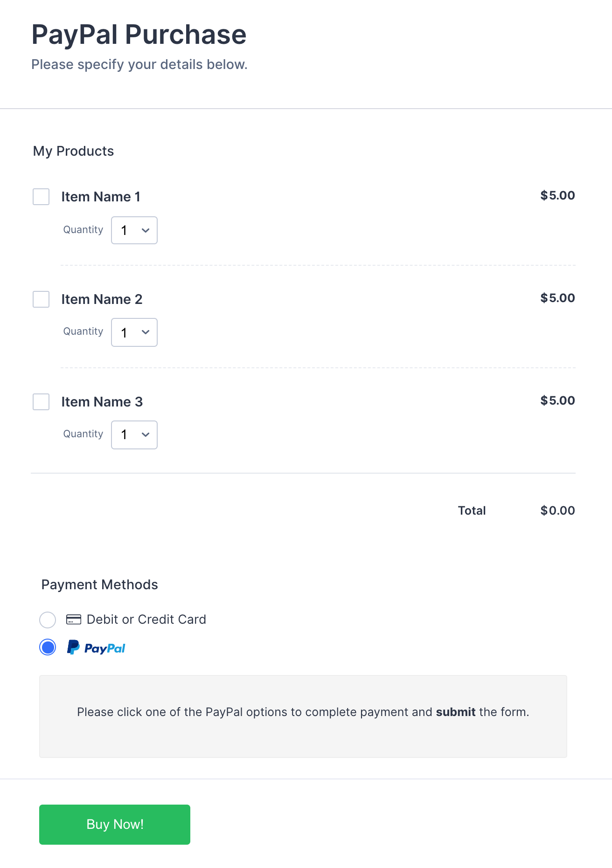The image size is (612, 868).
Task: Click the My Products section title
Action: [x=73, y=151]
